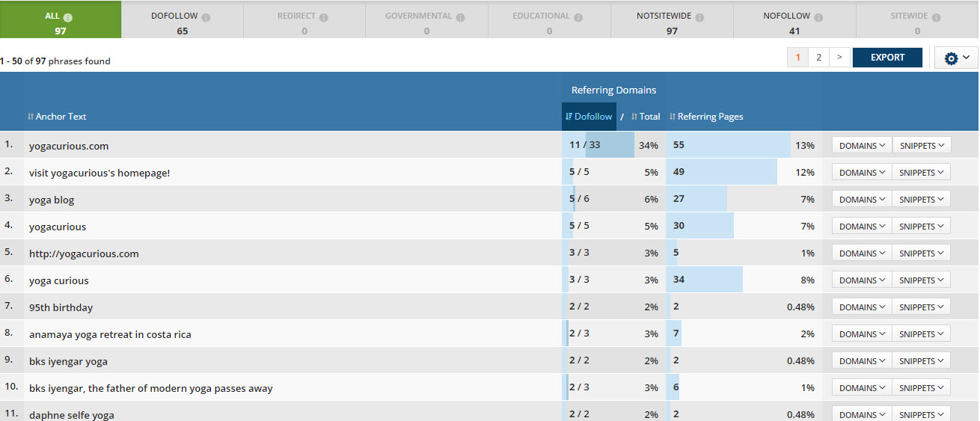Open DOMAINS dropdown for anamaya yoga retreat row

(862, 334)
